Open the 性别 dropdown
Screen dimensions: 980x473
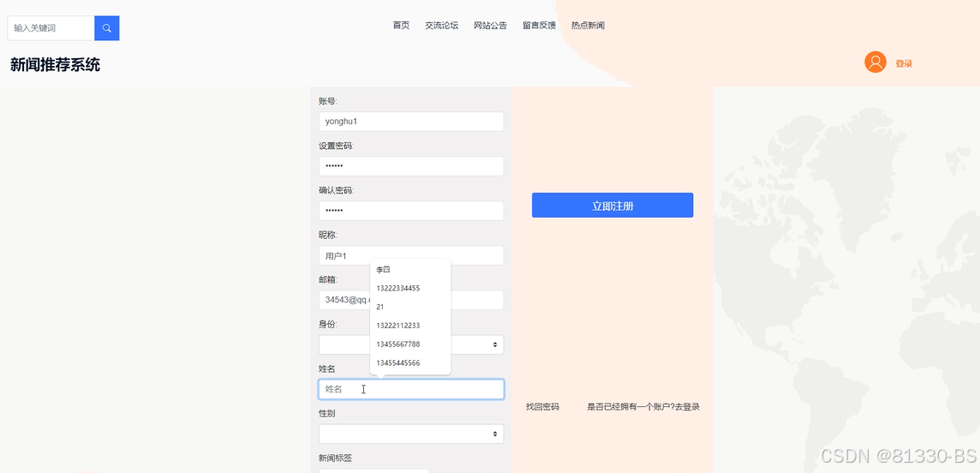411,434
